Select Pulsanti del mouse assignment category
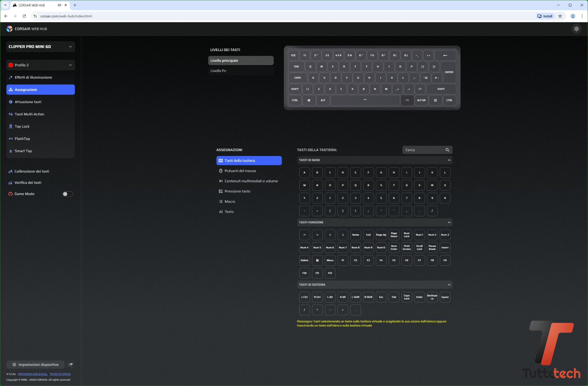Viewport: 588px width, 386px height. pyautogui.click(x=249, y=171)
